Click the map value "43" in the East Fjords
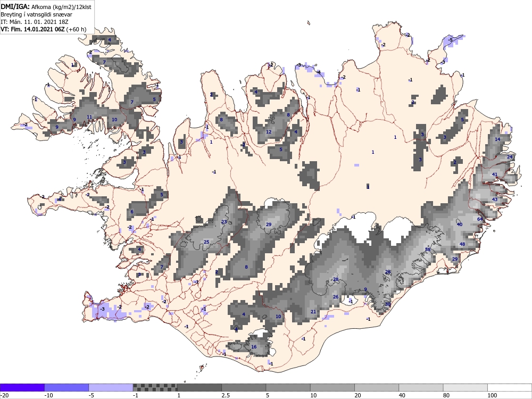The height and width of the screenshot is (399, 532). tap(495, 199)
